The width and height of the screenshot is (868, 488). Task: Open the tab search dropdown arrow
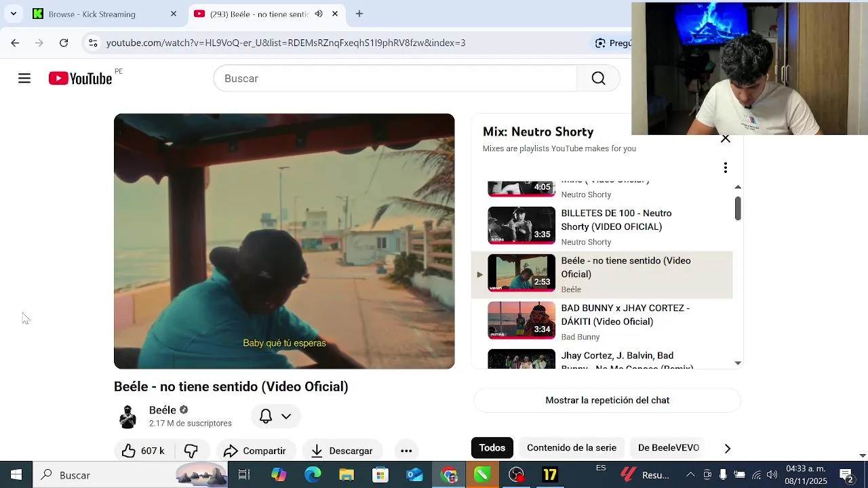click(14, 14)
